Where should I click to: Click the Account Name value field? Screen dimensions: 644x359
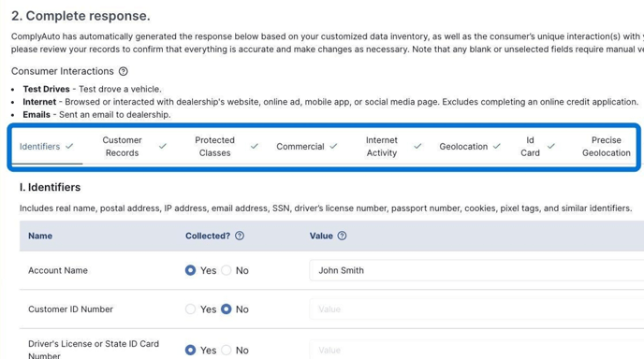[476, 270]
